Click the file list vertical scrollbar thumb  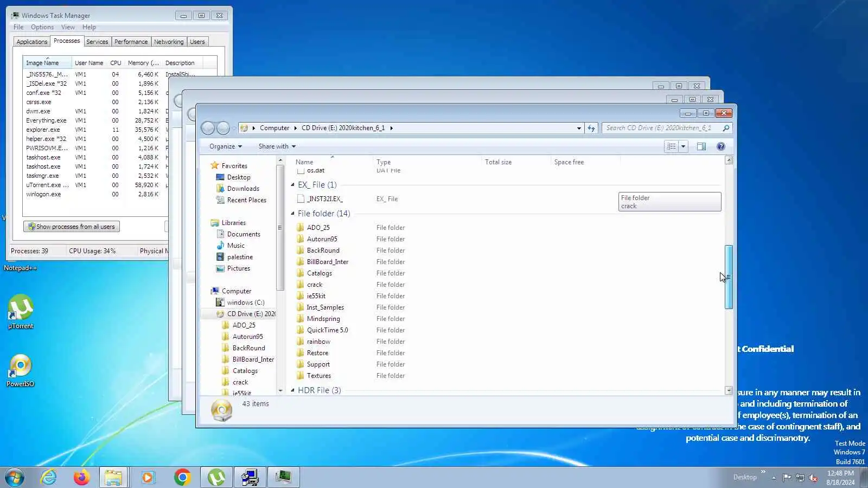pyautogui.click(x=729, y=277)
